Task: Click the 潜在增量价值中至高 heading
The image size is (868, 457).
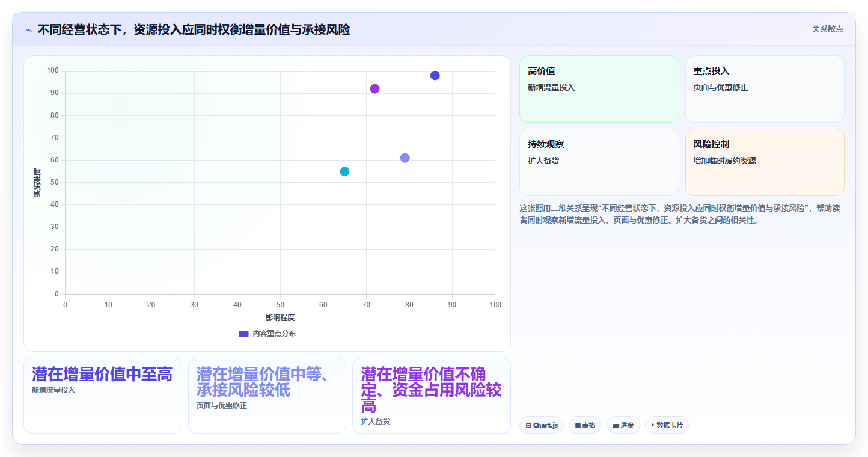Action: (x=102, y=374)
